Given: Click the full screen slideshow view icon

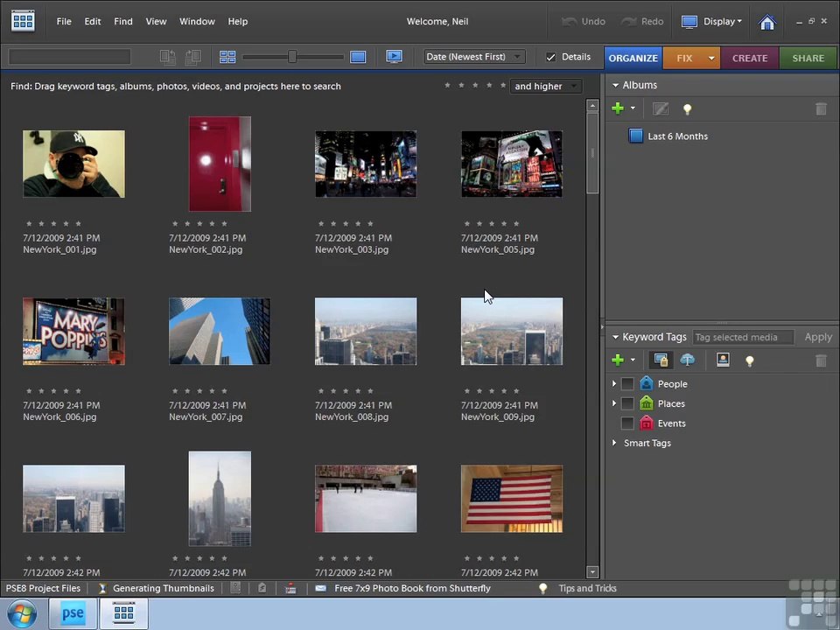Looking at the screenshot, I should click(x=395, y=56).
